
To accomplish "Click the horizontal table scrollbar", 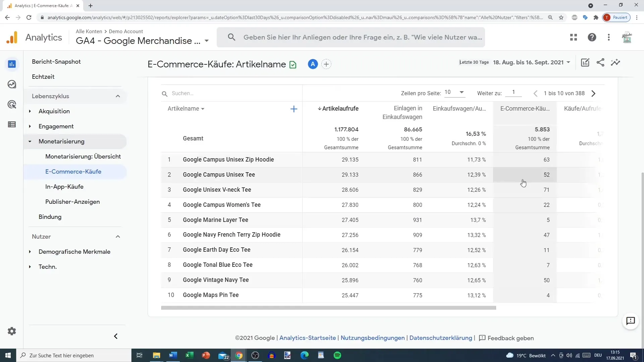I will click(x=328, y=308).
